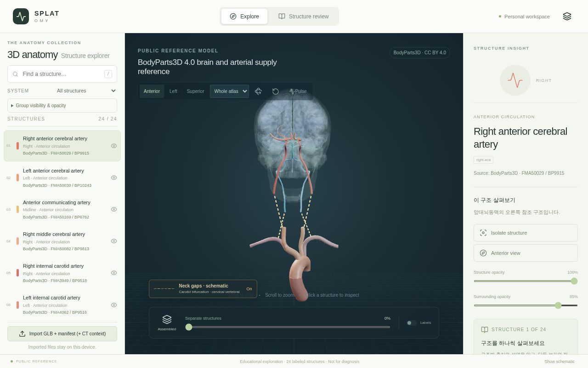
Task: Click Show schematic link
Action: tap(560, 362)
